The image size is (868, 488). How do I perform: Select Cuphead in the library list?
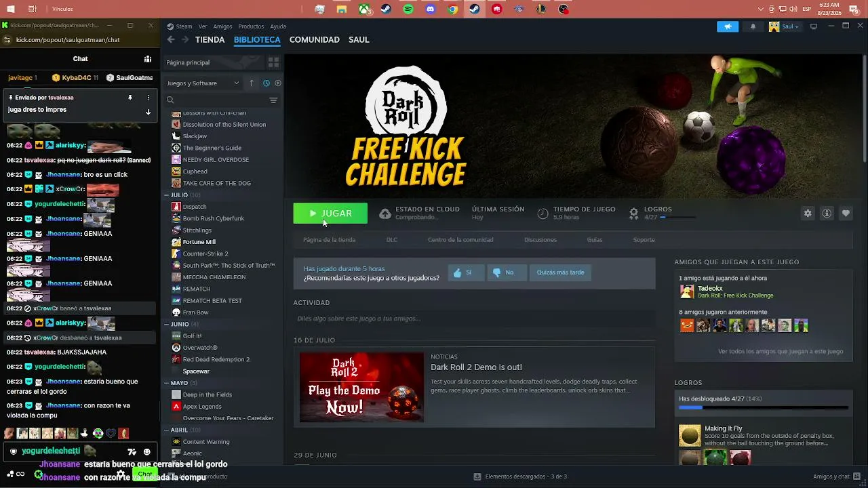(195, 171)
